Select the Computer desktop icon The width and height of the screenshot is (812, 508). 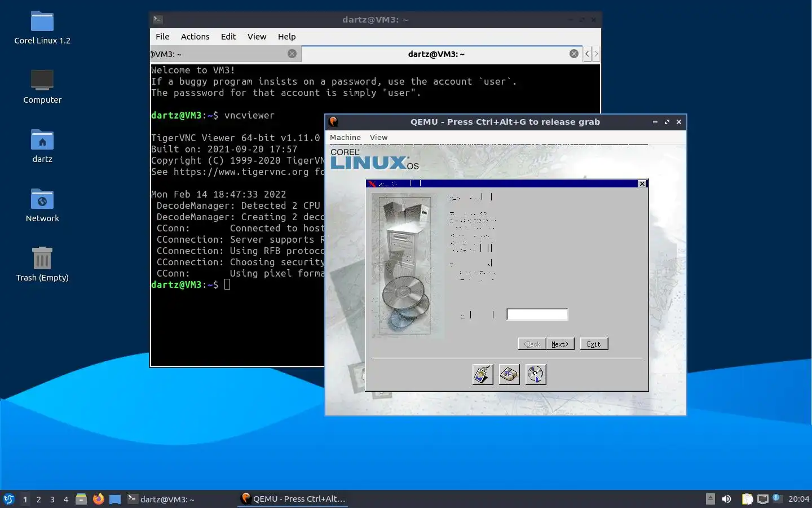pos(42,87)
